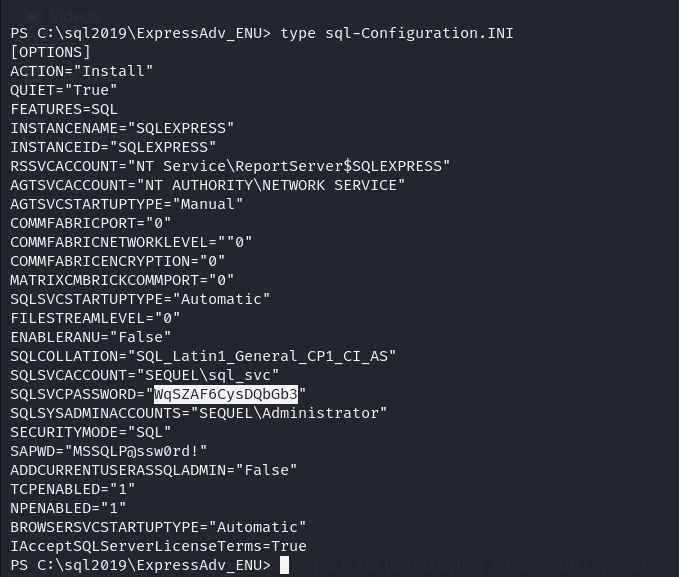The width and height of the screenshot is (679, 577).
Task: Click the FEATURES=SQL line
Action: 64,109
